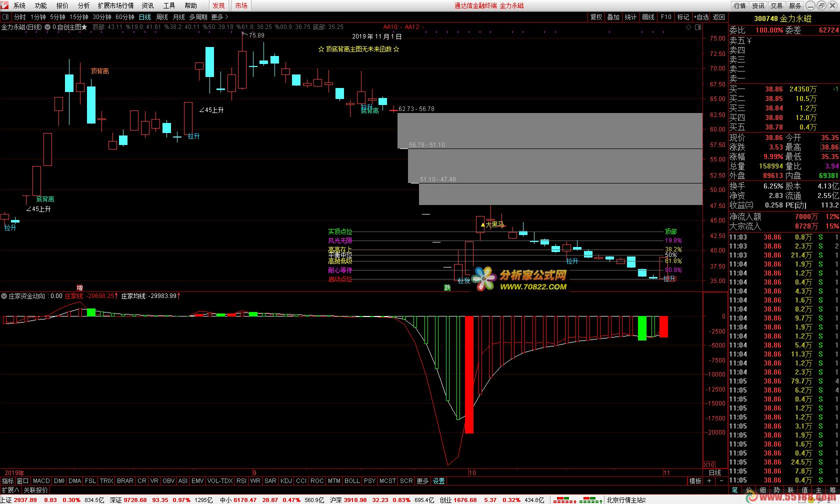Click the 返回 back button

click(x=719, y=17)
